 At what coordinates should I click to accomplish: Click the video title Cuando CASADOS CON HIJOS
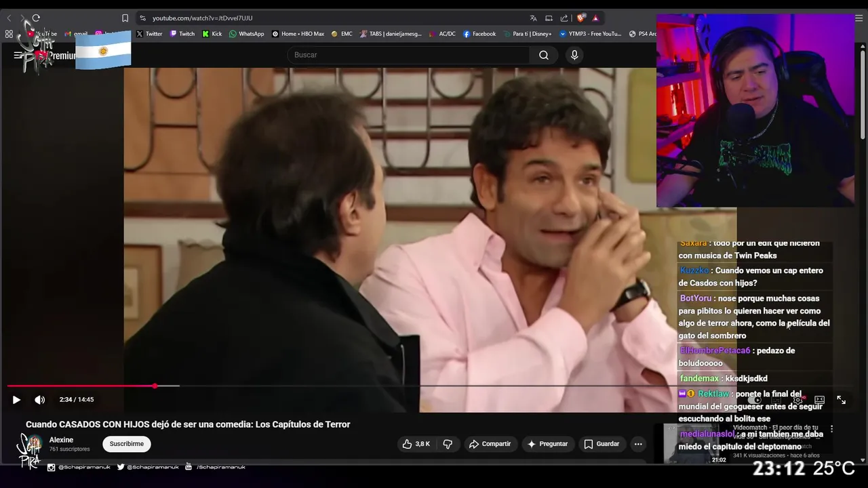[x=188, y=424]
